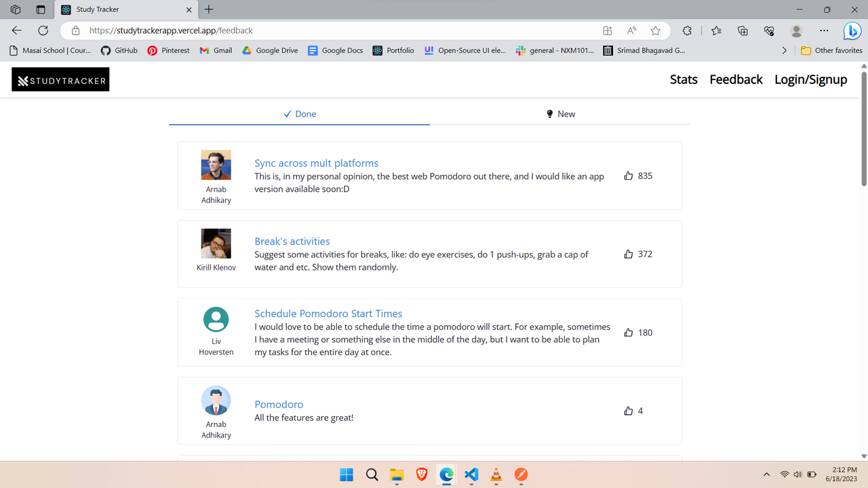Open workspaces icon in title bar
Image resolution: width=868 pixels, height=488 pixels.
(16, 9)
